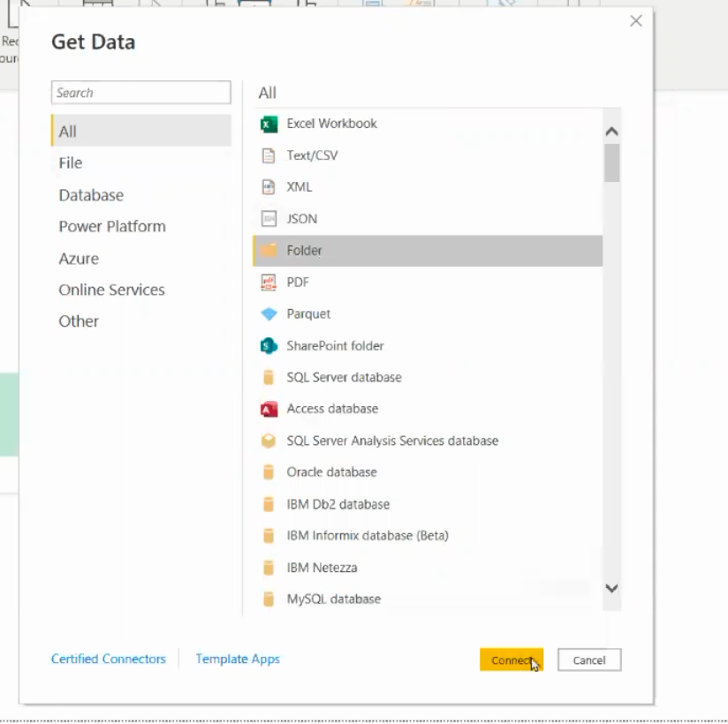
Task: Click the SQL Server Analysis Services cube icon
Action: pyautogui.click(x=269, y=441)
